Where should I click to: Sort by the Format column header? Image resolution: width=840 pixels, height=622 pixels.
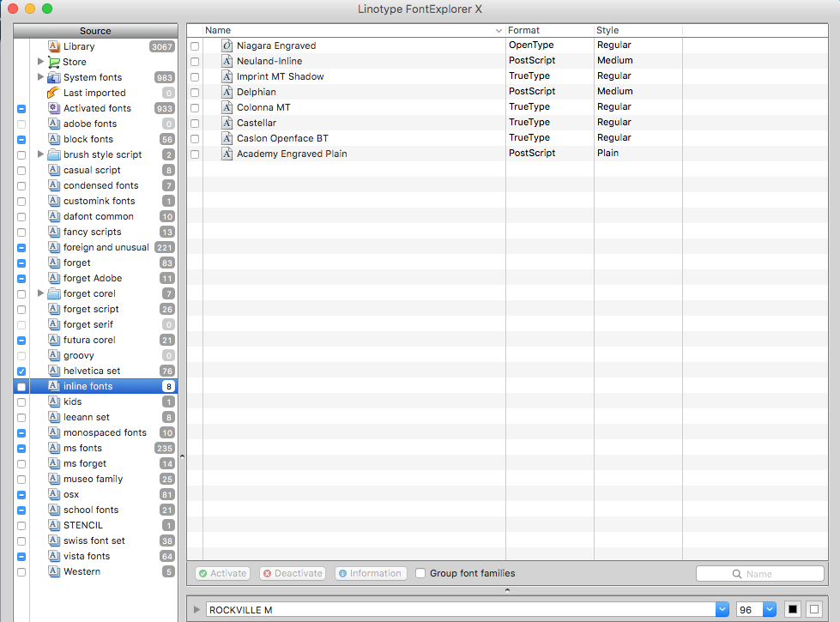tap(550, 31)
